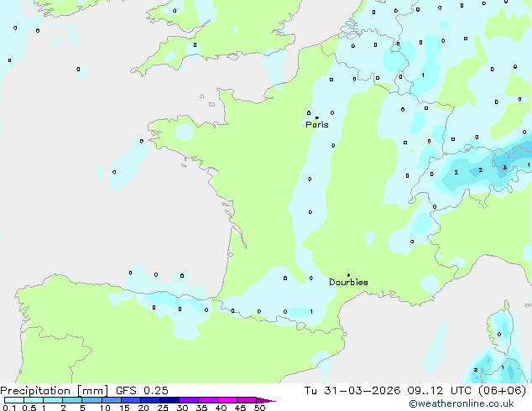The height and width of the screenshot is (411, 532).
Task: Select the 15 mm legend color swatch
Action: tap(131, 400)
